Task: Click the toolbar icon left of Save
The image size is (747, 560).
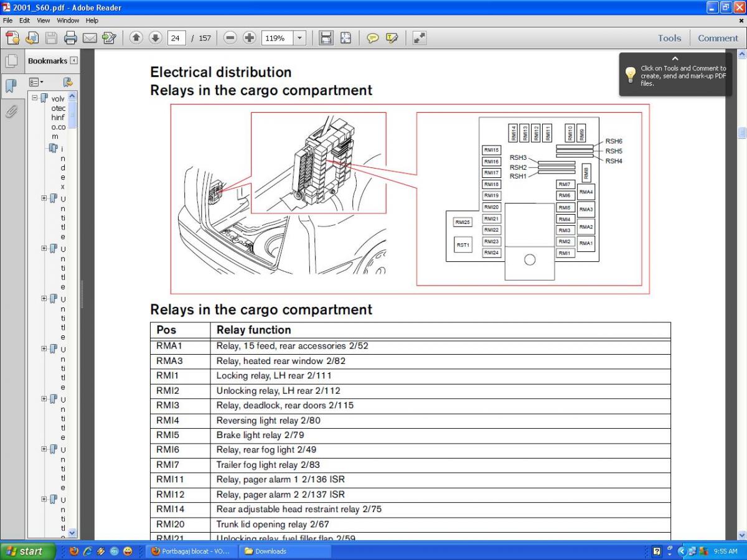Action: 32,38
